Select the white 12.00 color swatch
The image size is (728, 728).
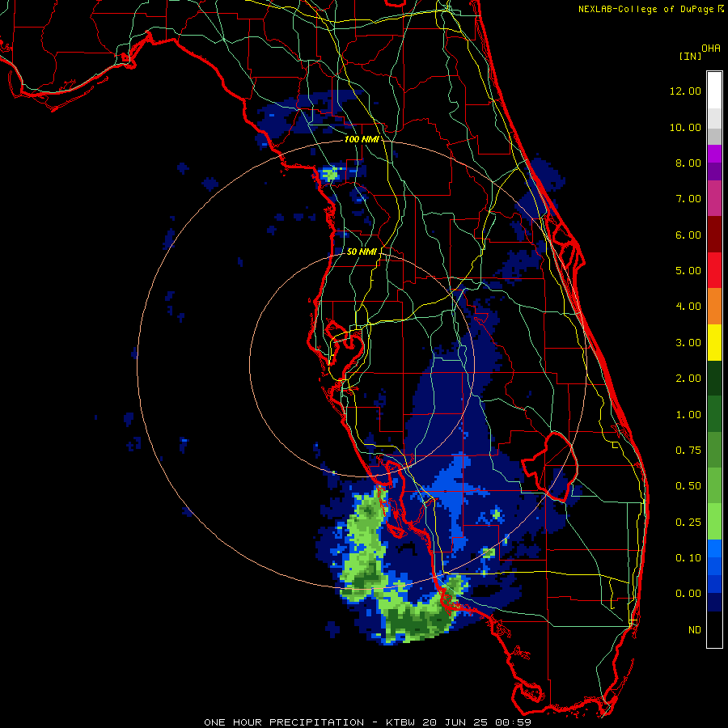point(714,90)
